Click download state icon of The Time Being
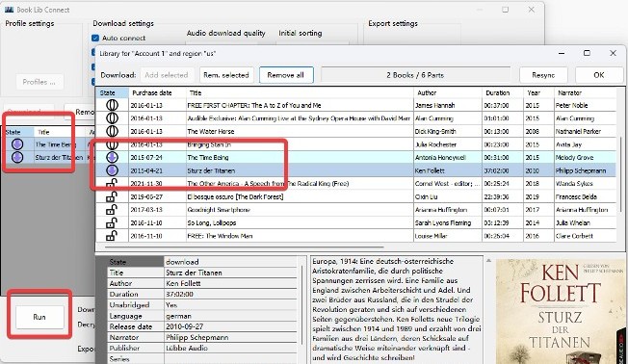The image size is (628, 364). (112, 157)
